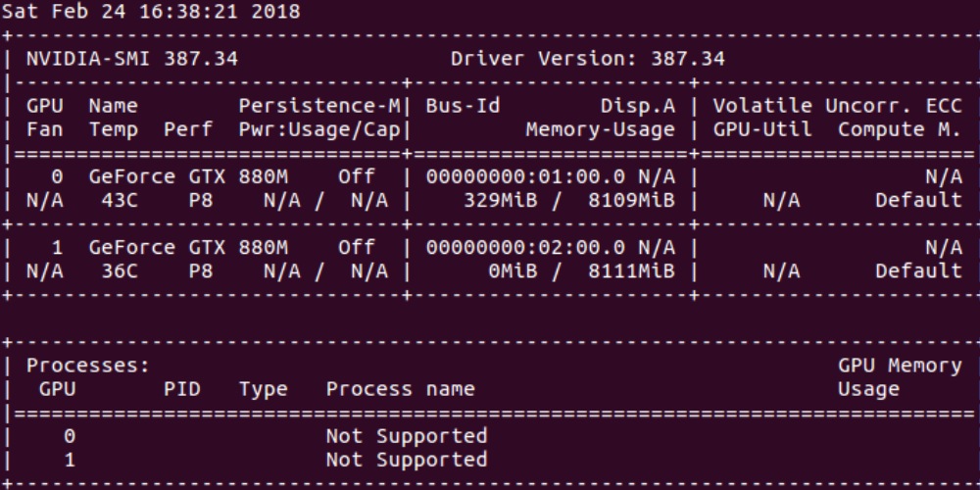This screenshot has height=490, width=980.
Task: Click the Driver Version: 387.34 text
Action: 587,59
